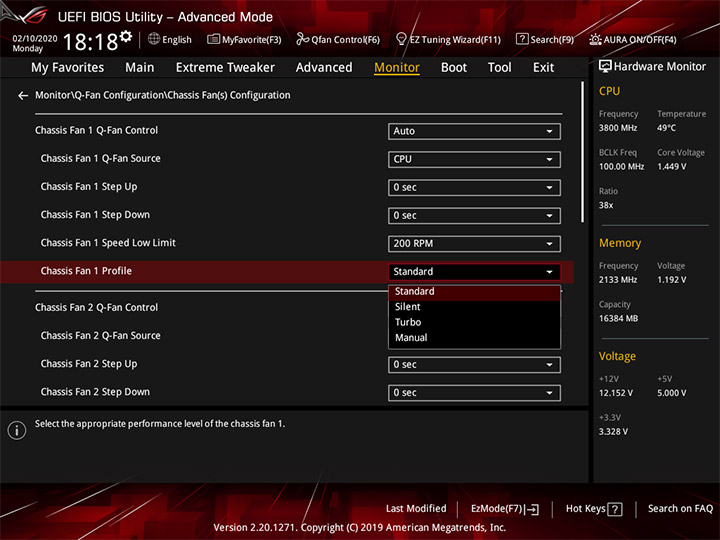Collapse the Chassis Fan 1 Profile dropdown
720x540 pixels.
point(474,272)
